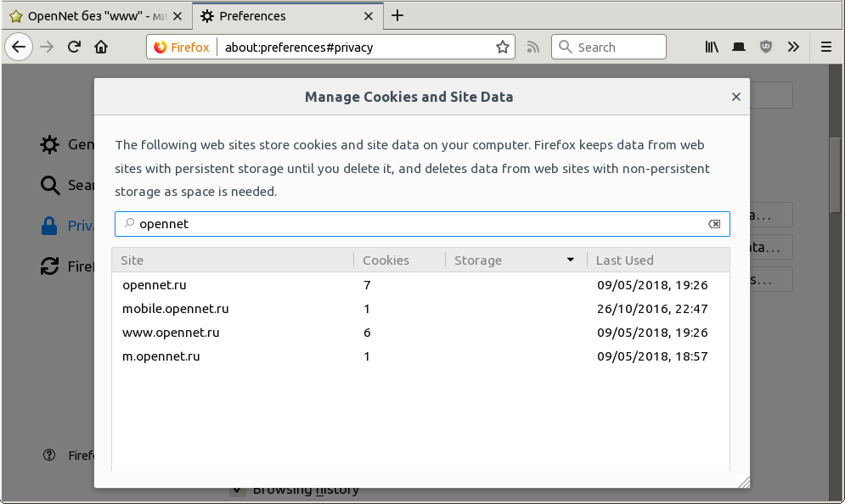Image resolution: width=845 pixels, height=504 pixels.
Task: Close the Manage Cookies dialog
Action: [736, 98]
